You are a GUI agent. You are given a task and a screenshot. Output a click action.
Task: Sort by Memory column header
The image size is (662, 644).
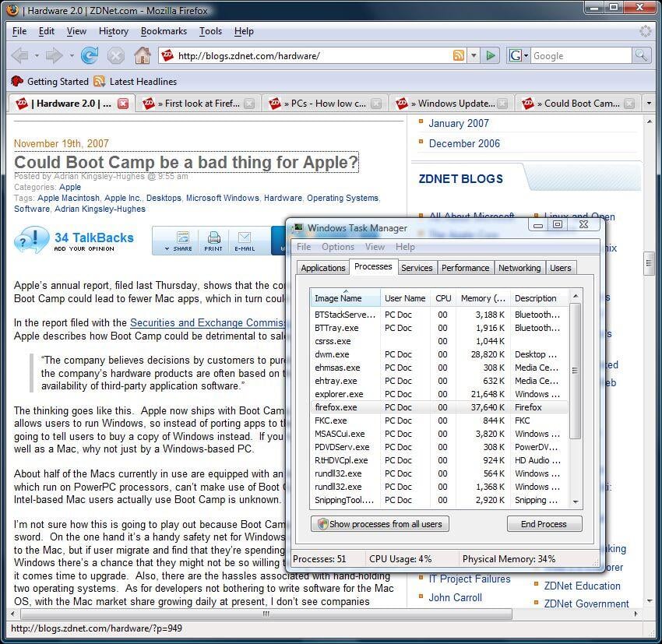click(x=483, y=298)
